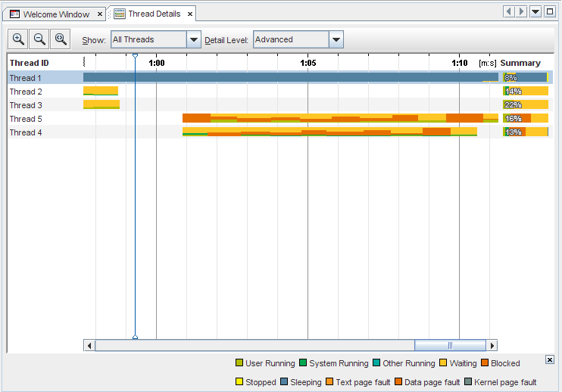Click the scrollbar left arrow
This screenshot has width=562, height=392.
(x=89, y=346)
